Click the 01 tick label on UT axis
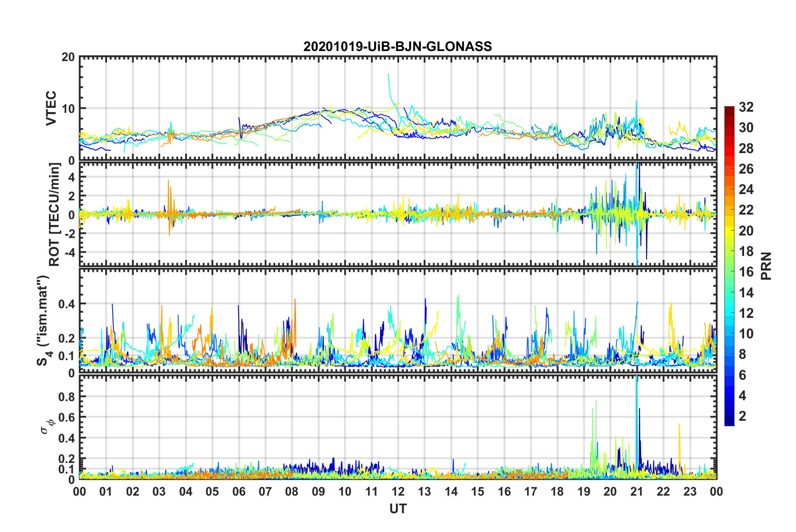This screenshot has width=796, height=532. point(106,491)
